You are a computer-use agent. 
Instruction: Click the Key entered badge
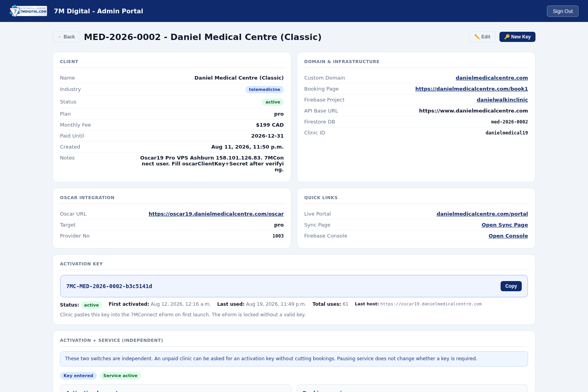pyautogui.click(x=78, y=376)
